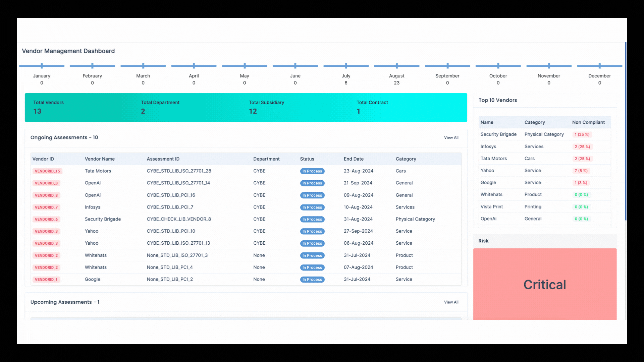Viewport: 644px width, 362px height.
Task: Select the December timeline marker
Action: [599, 66]
